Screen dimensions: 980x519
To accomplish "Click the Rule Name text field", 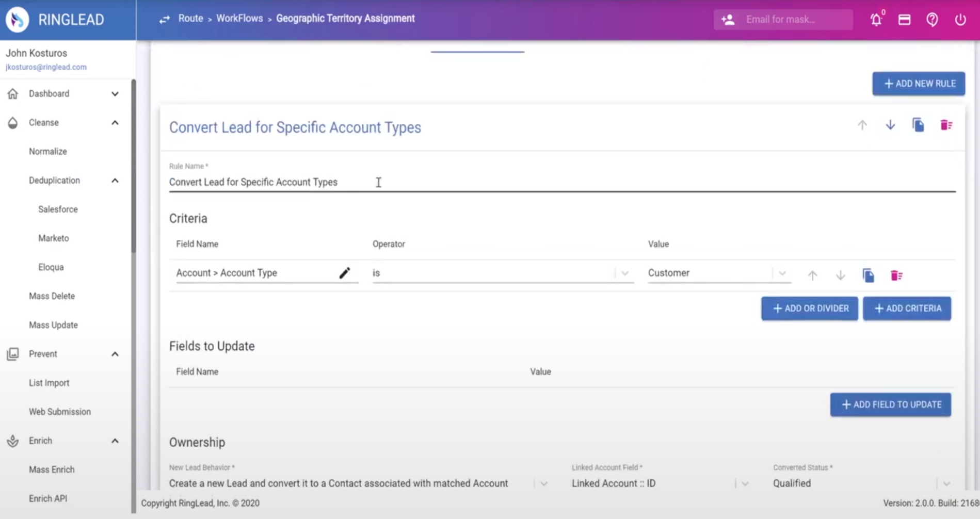I will tap(562, 182).
